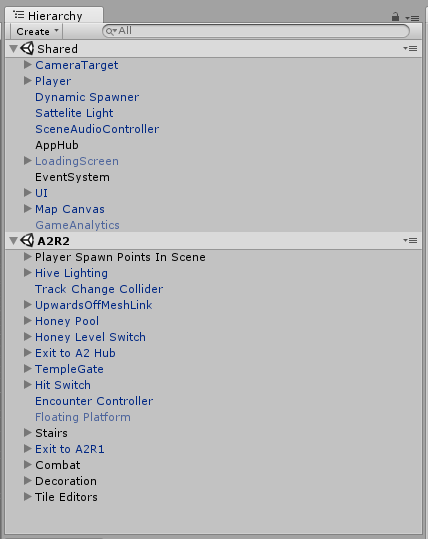Focus the All search field
This screenshot has height=539, width=428.
pos(256,31)
